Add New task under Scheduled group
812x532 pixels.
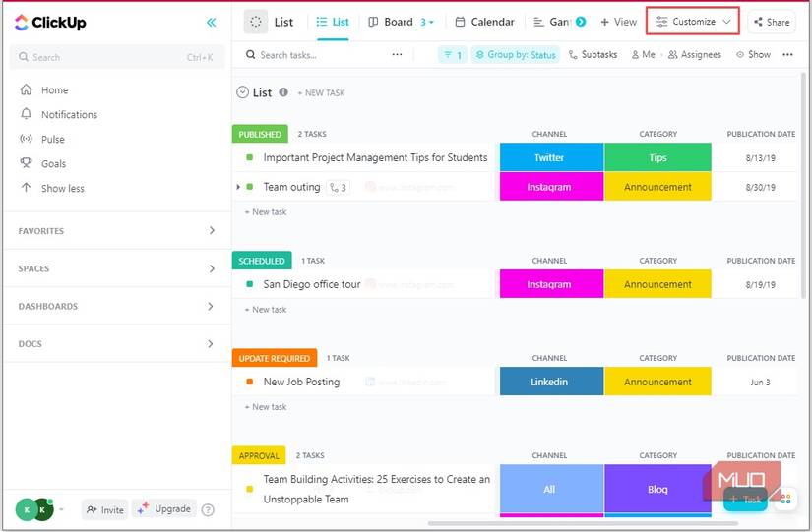click(266, 310)
